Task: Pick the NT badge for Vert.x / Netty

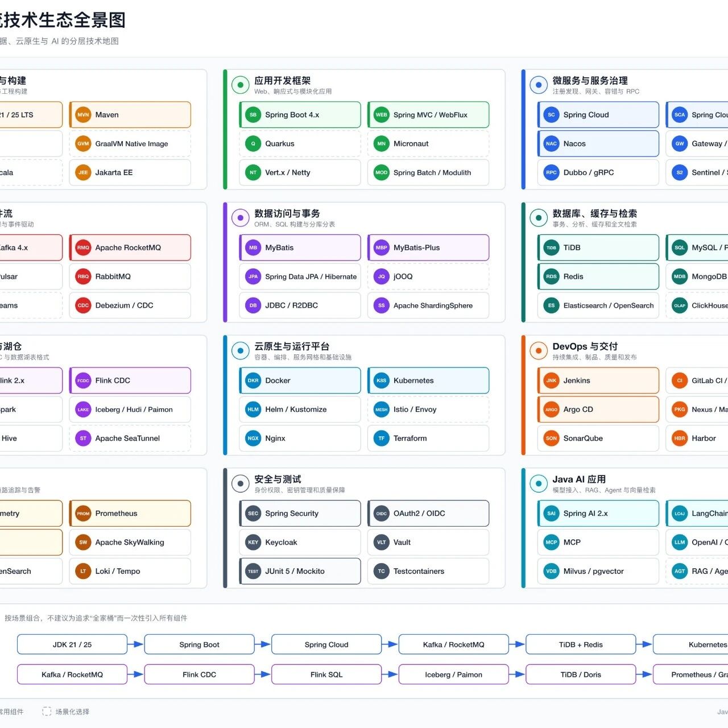Action: [253, 173]
